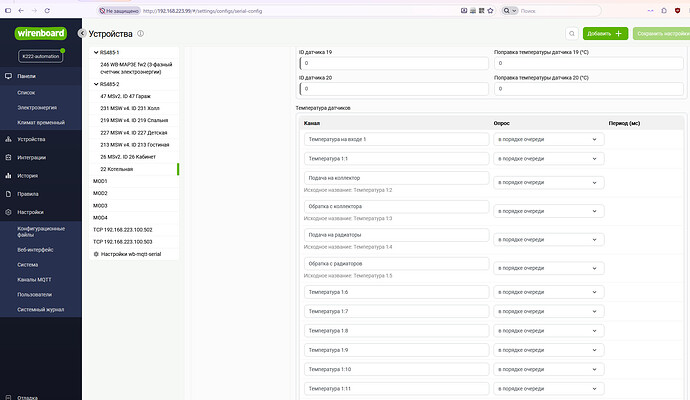Viewport: 690px width, 400px height.
Task: Open the info icon next to Устройства
Action: (x=140, y=33)
